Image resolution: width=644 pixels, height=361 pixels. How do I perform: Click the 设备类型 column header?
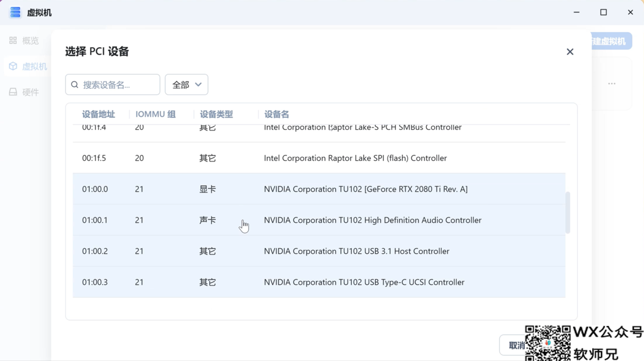pos(216,114)
